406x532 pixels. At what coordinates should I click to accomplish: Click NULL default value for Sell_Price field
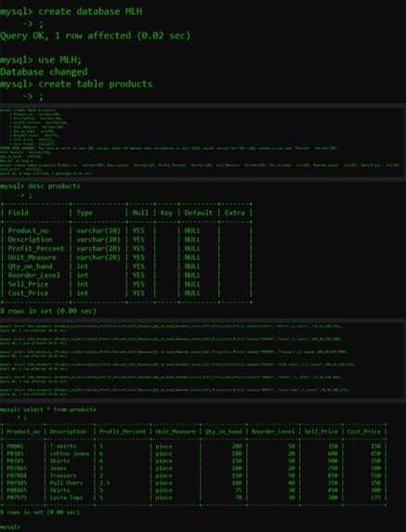pyautogui.click(x=192, y=284)
